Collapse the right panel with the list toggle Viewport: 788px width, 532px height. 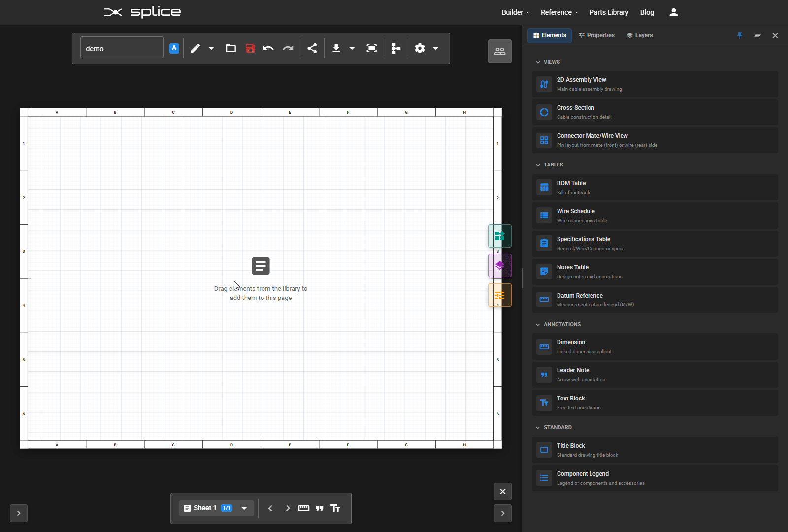pyautogui.click(x=757, y=35)
